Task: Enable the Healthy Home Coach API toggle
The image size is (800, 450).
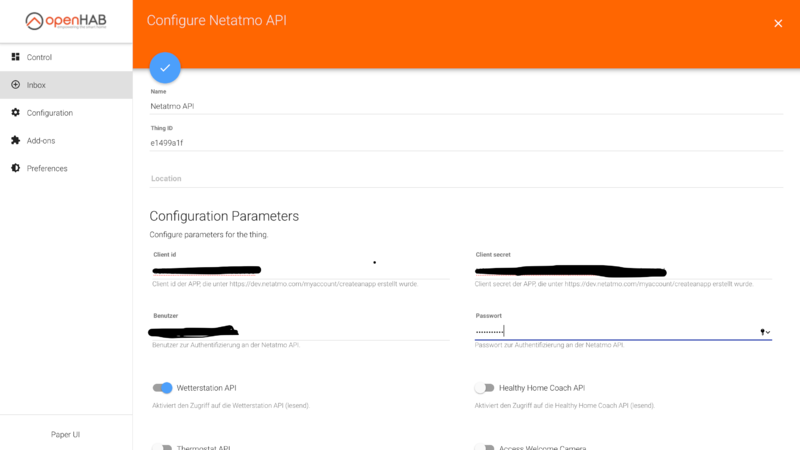Action: [x=485, y=388]
